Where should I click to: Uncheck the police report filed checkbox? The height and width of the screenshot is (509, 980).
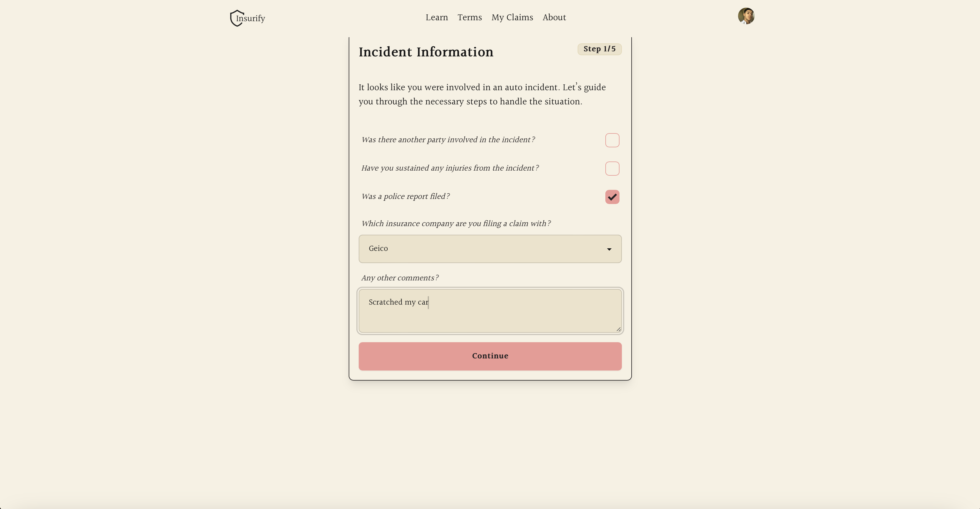612,197
